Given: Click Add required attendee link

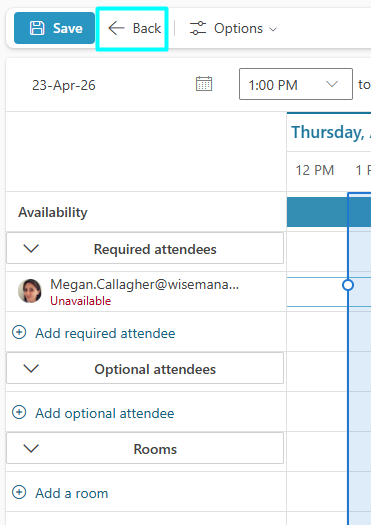Looking at the screenshot, I should point(105,333).
